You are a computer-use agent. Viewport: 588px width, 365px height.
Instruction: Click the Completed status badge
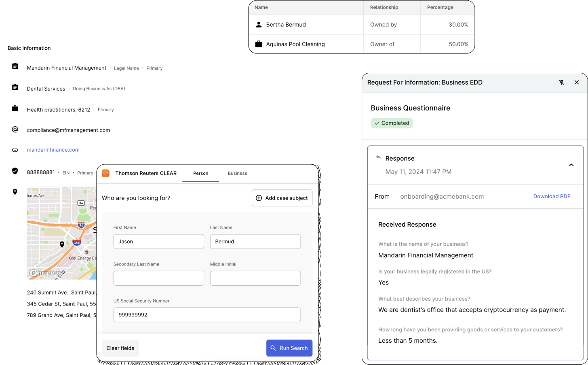point(392,123)
